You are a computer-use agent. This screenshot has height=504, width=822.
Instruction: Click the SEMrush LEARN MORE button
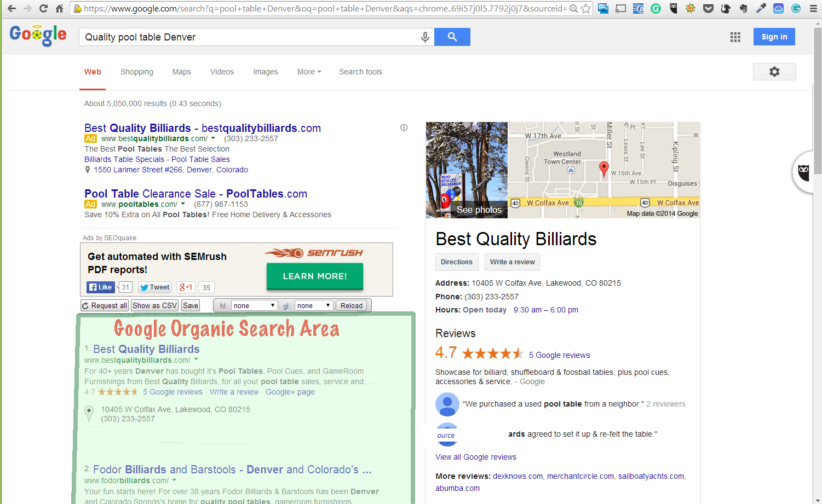315,276
